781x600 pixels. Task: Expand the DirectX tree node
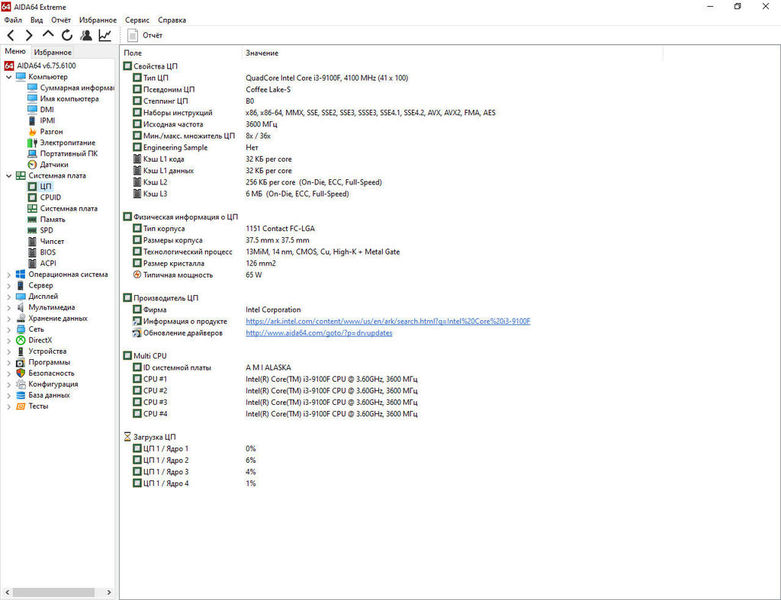click(x=8, y=340)
